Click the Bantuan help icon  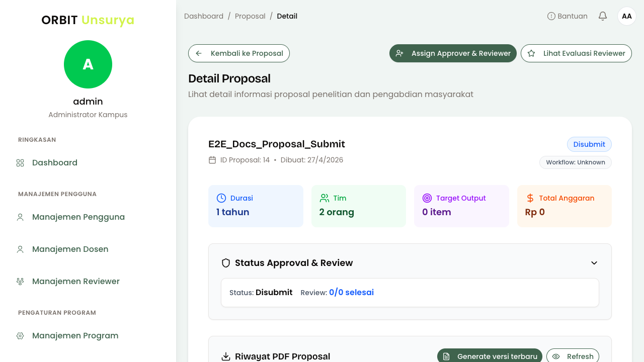tap(551, 16)
